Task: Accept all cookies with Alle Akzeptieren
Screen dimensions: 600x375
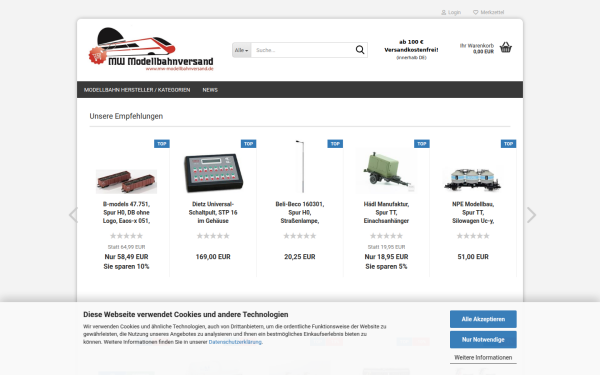Action: click(x=483, y=319)
